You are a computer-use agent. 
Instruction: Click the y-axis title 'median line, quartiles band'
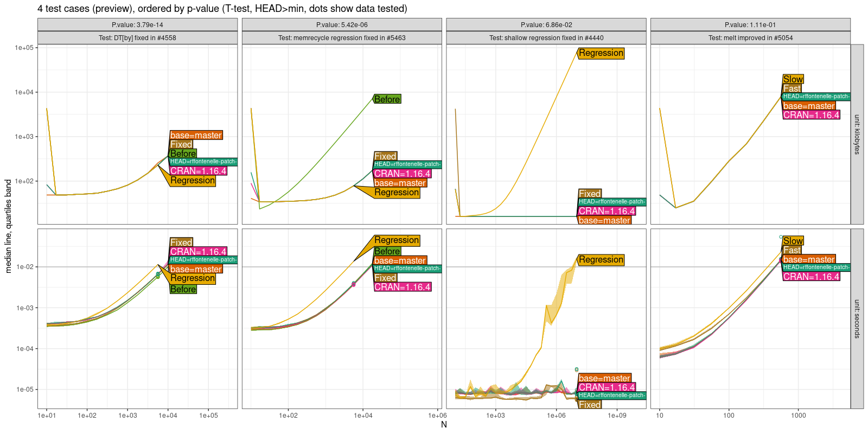click(8, 226)
